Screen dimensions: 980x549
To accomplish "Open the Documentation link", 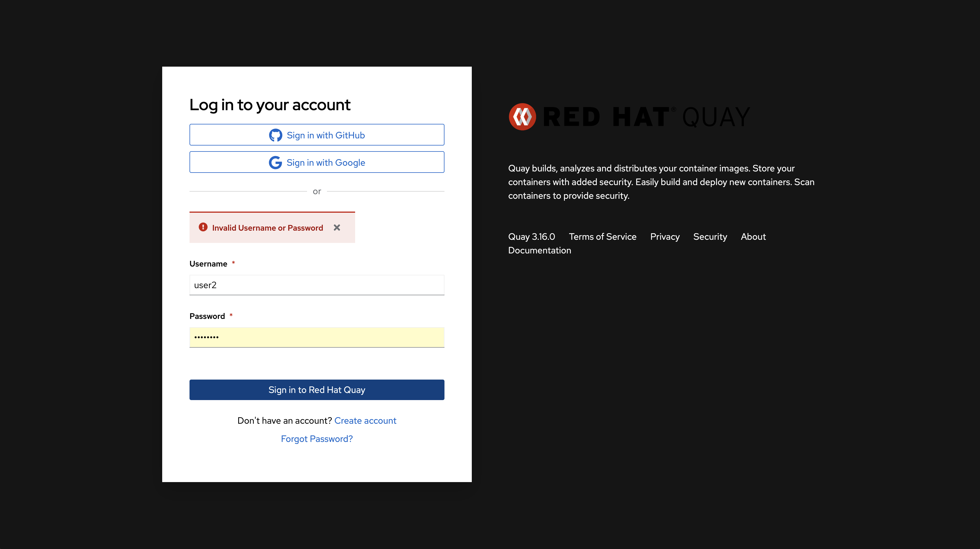I will [x=540, y=251].
